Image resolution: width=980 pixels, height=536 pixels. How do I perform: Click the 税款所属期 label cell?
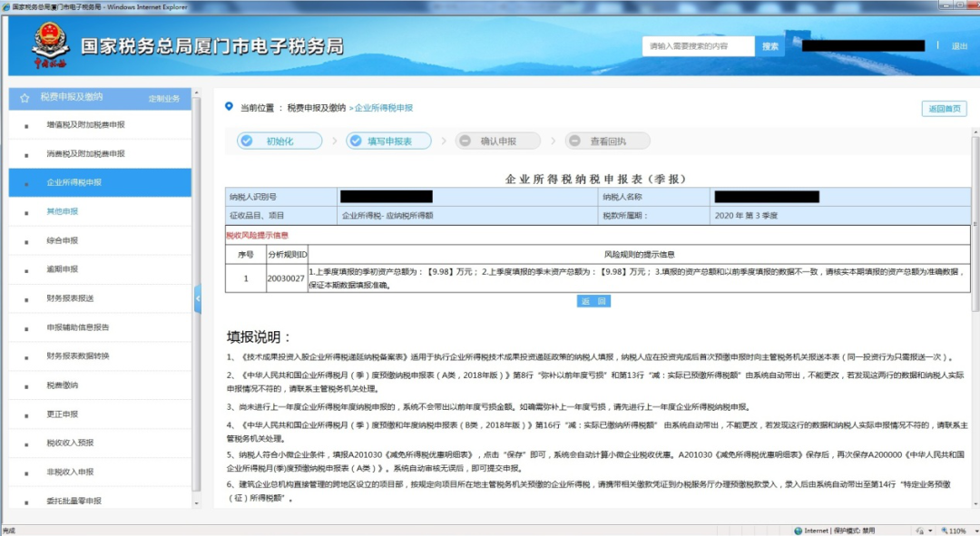pyautogui.click(x=654, y=216)
